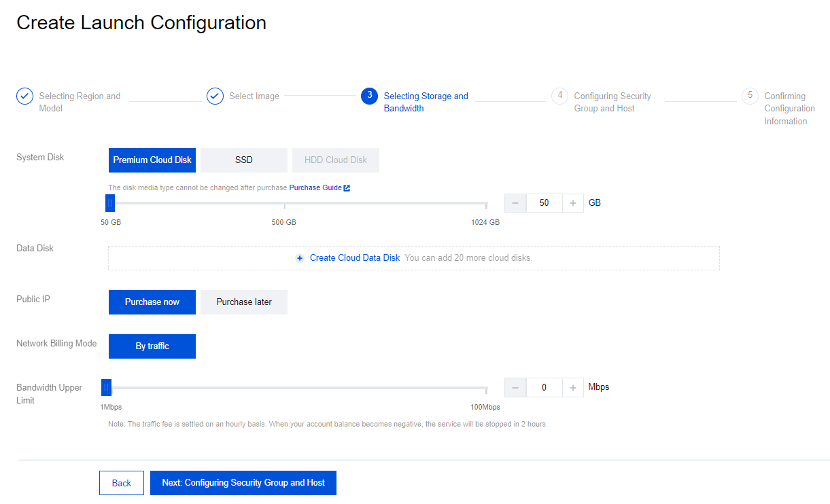Open the Purchase Guide link
The height and width of the screenshot is (504, 830).
(315, 188)
